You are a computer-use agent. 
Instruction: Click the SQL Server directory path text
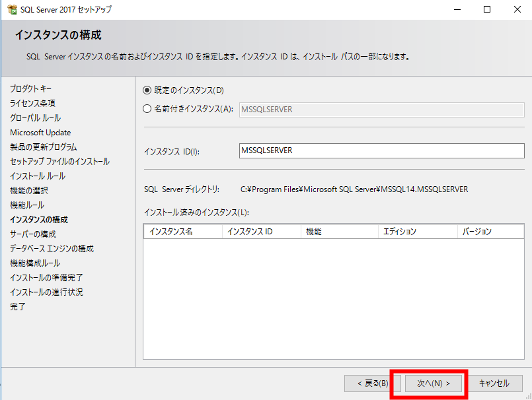(354, 189)
